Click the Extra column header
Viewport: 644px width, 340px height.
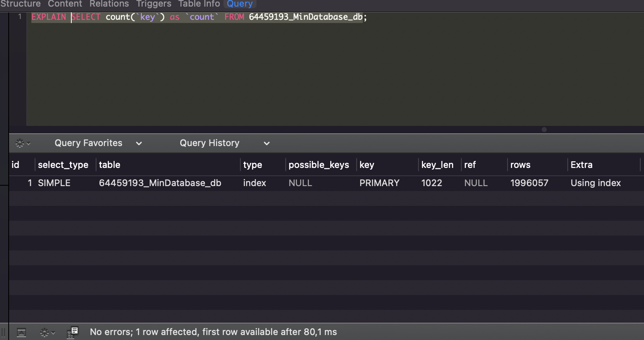click(581, 165)
